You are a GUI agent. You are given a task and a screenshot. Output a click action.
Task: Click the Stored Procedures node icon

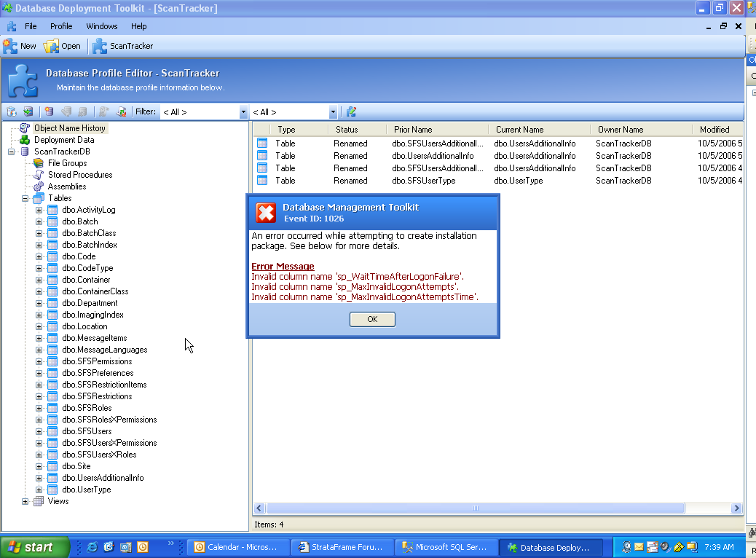(39, 175)
